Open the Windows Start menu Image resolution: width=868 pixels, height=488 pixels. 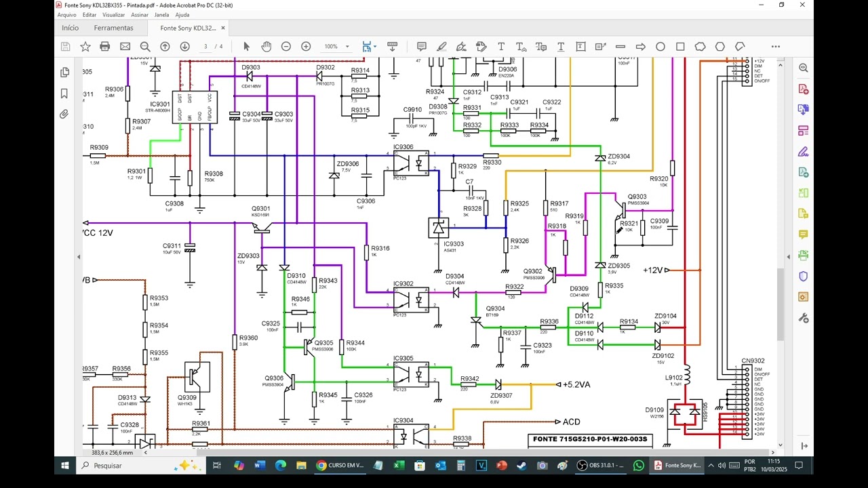click(65, 466)
